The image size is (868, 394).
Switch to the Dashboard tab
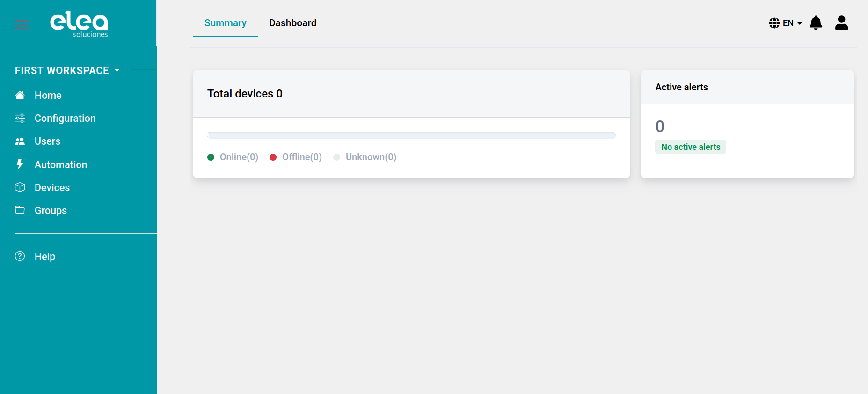click(292, 23)
